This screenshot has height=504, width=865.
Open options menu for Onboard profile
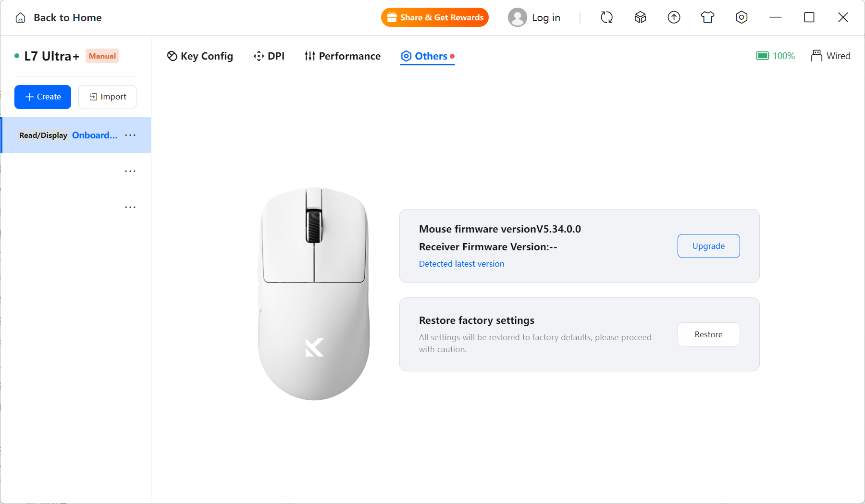(130, 135)
